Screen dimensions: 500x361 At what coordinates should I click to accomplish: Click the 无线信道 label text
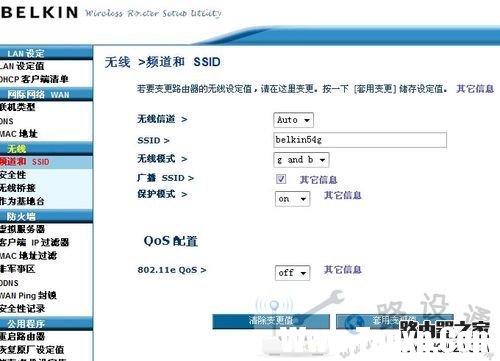point(156,119)
